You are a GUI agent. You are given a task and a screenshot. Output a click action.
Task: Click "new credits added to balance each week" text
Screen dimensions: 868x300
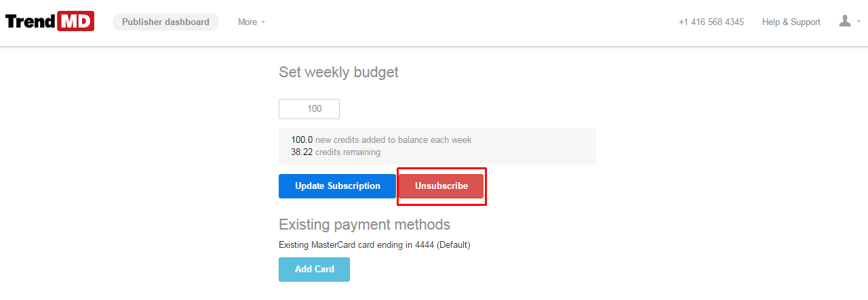(x=393, y=140)
